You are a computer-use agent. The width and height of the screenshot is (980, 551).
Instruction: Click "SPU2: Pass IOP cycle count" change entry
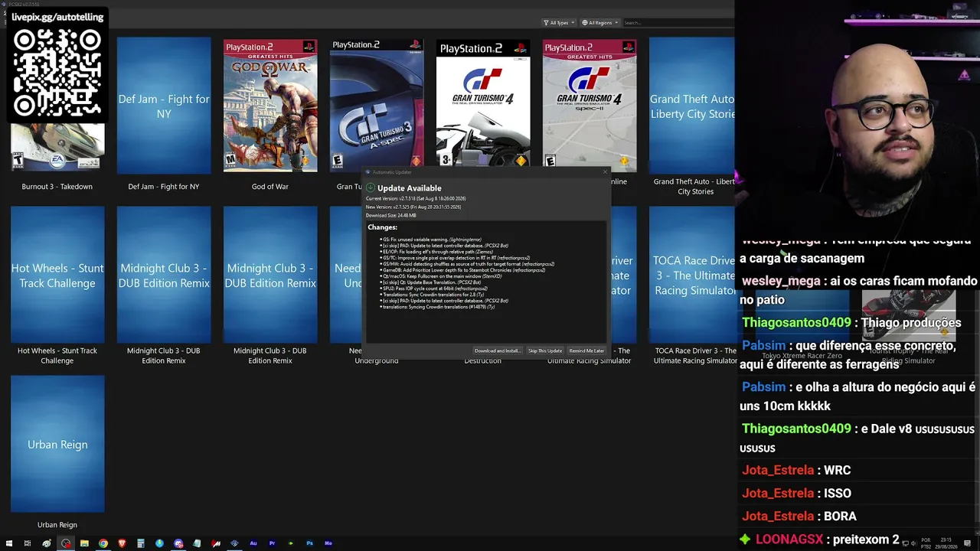tap(434, 289)
